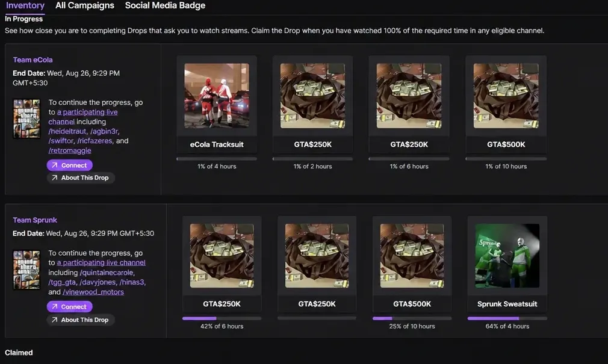Select Sprunk GTA$250K thumbnail without progress text

click(317, 256)
